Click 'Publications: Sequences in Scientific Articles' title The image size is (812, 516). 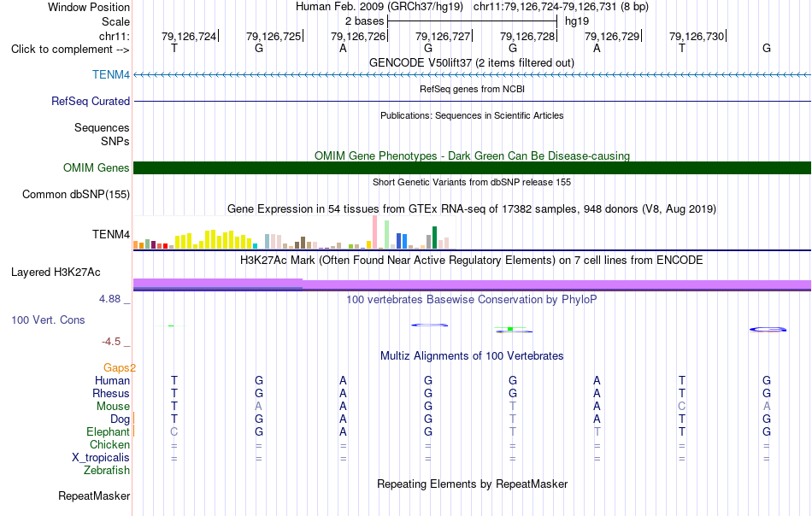click(x=472, y=115)
